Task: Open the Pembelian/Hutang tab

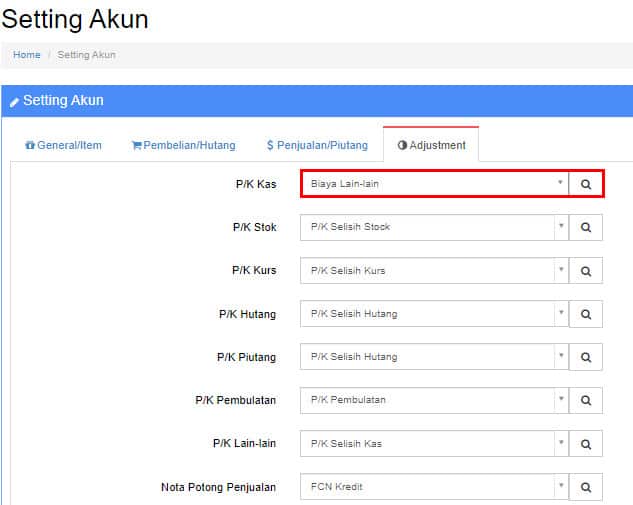Action: click(x=184, y=145)
